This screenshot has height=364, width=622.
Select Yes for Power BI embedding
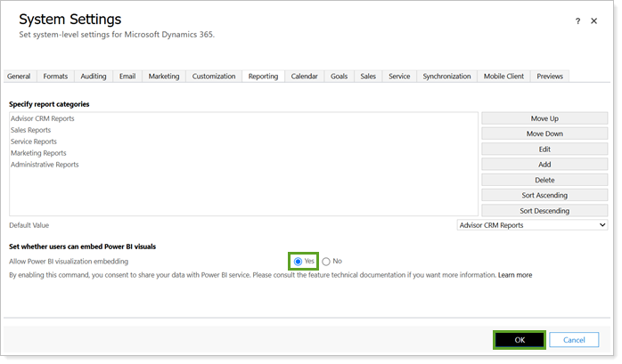coord(298,261)
